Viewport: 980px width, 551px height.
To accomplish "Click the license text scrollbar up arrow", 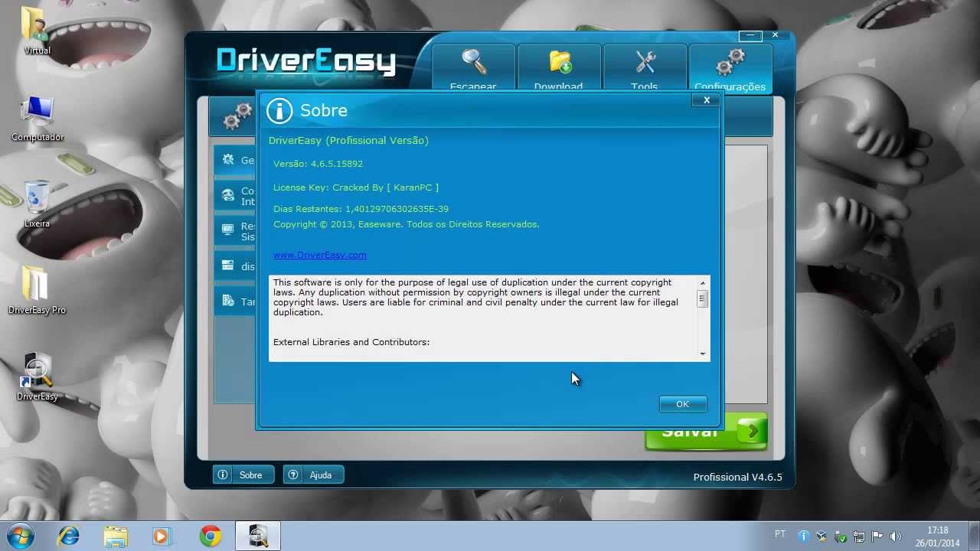I will pyautogui.click(x=702, y=283).
